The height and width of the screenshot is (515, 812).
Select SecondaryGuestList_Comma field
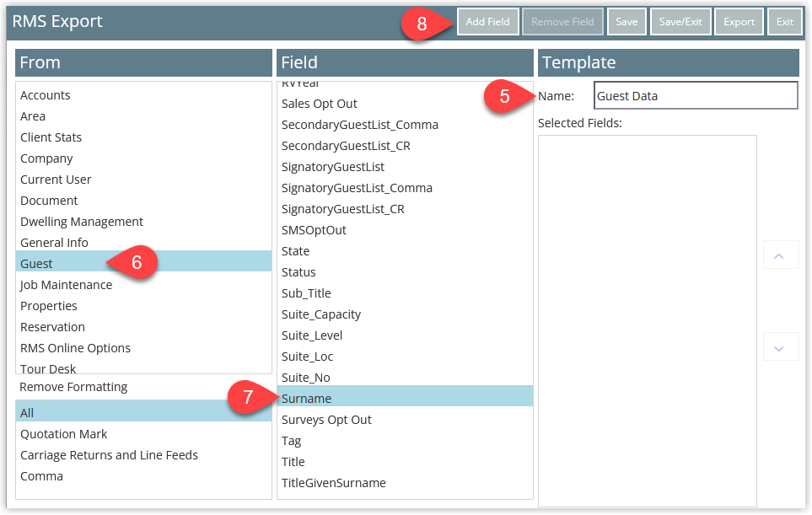pyautogui.click(x=405, y=125)
